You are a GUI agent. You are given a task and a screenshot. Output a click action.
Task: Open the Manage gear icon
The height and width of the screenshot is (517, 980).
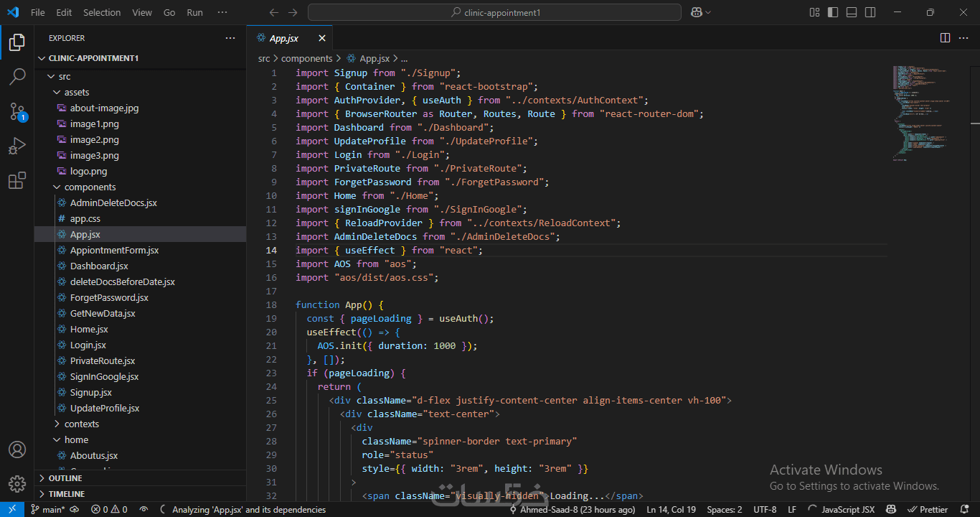tap(17, 483)
